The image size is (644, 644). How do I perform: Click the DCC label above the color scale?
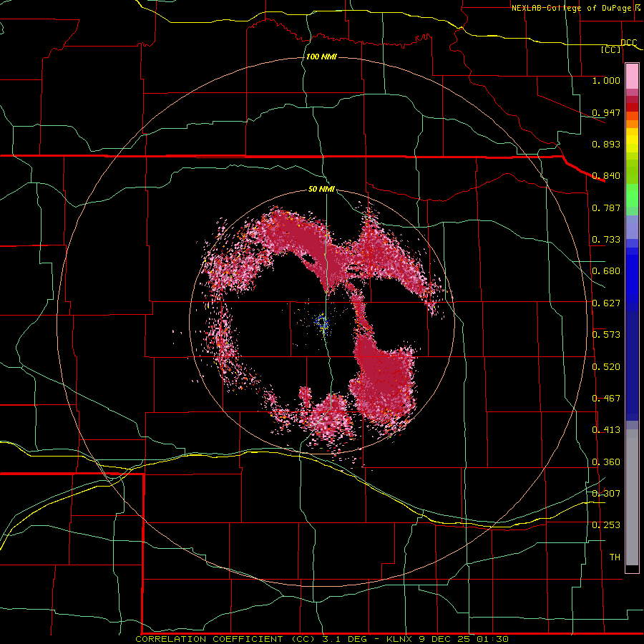(628, 42)
